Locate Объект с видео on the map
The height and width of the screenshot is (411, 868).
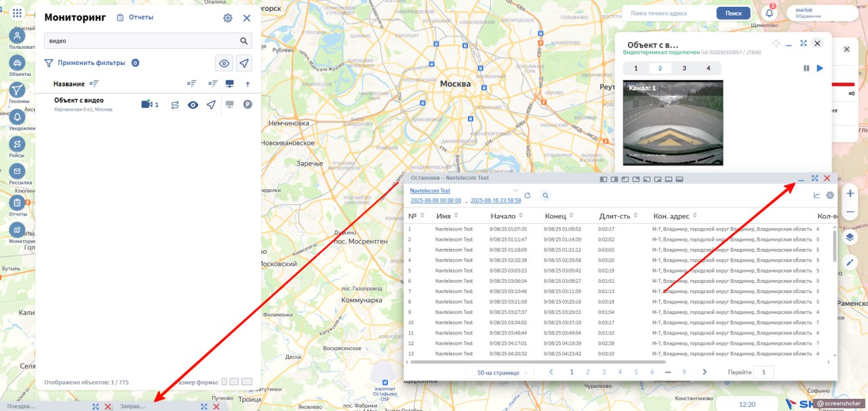point(212,105)
